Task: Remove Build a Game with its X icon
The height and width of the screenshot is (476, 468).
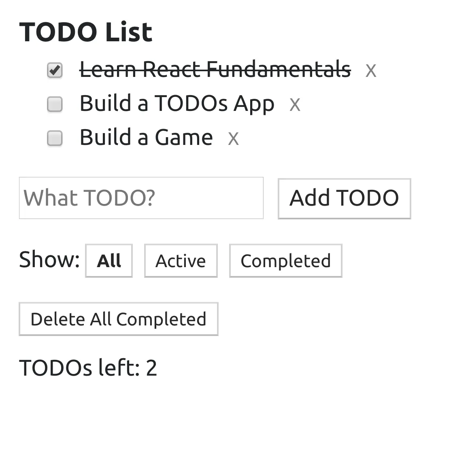Action: pyautogui.click(x=234, y=138)
